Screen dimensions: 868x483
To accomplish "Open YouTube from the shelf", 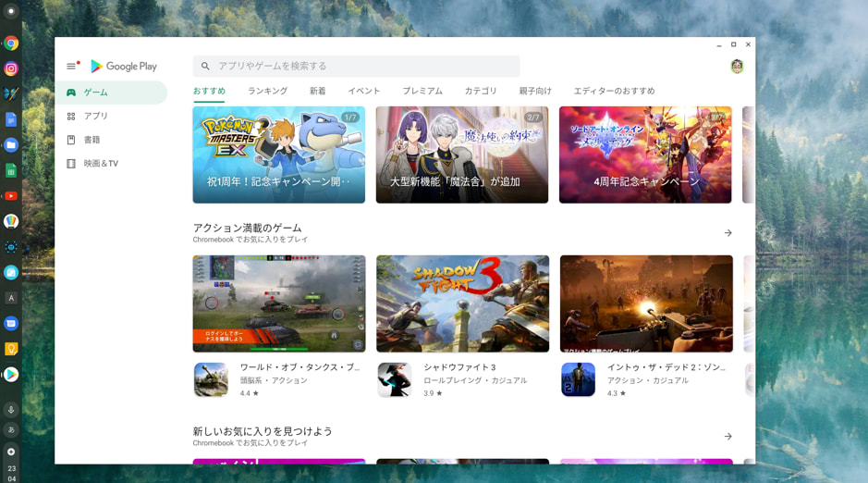I will coord(11,196).
